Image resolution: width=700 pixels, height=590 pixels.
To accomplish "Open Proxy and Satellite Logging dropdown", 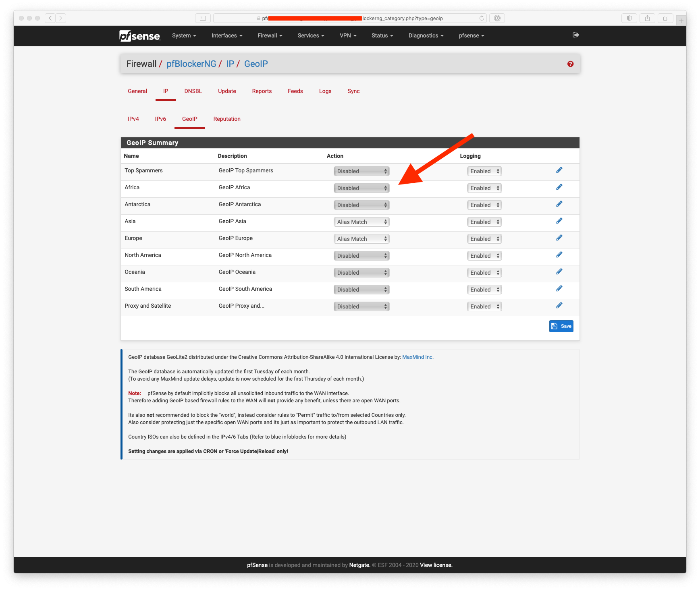I will click(484, 306).
